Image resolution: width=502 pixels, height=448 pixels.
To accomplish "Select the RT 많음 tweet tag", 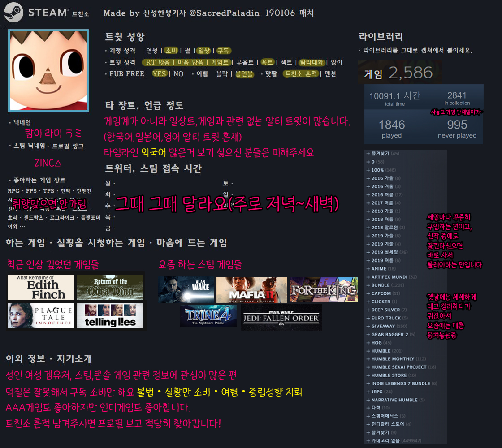I will [157, 62].
